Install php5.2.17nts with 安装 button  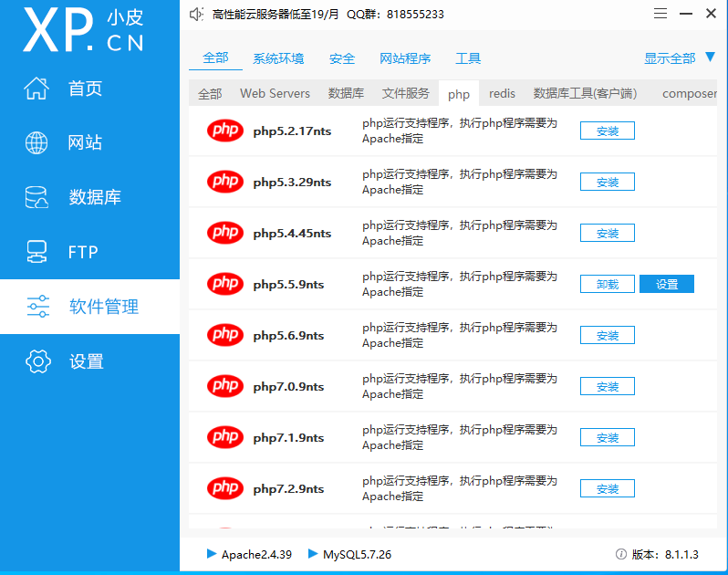point(608,131)
